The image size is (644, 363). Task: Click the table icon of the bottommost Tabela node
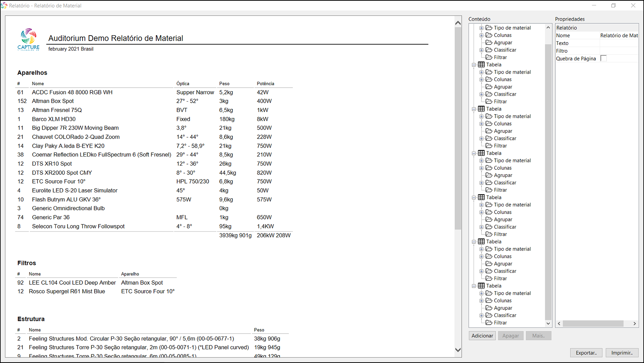[x=481, y=286]
